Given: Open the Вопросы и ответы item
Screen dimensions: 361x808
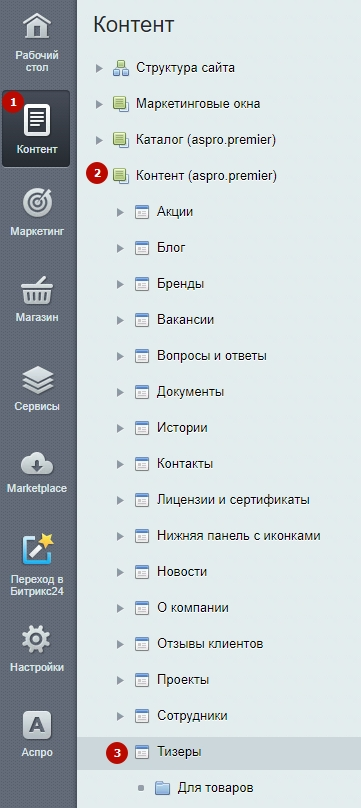Looking at the screenshot, I should pyautogui.click(x=212, y=356).
